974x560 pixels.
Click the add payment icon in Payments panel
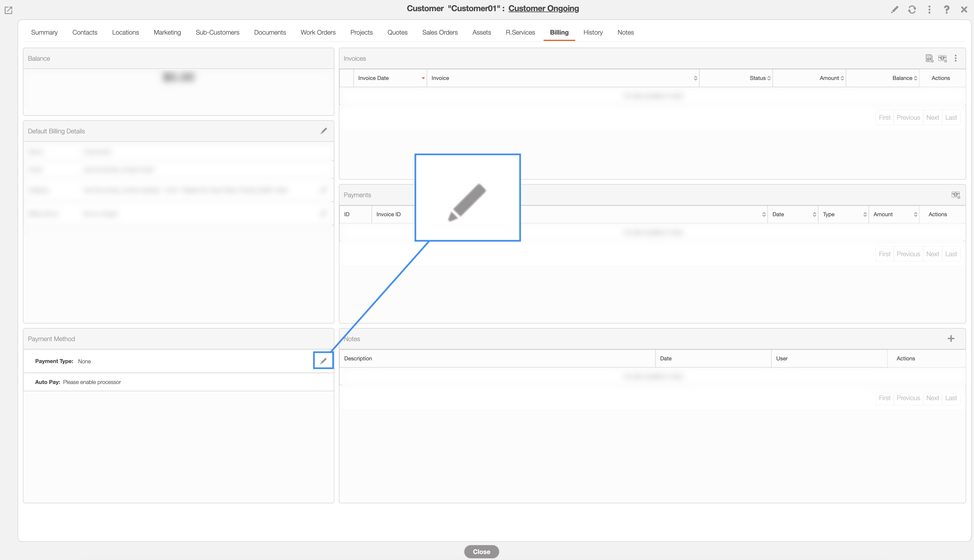[x=956, y=195]
